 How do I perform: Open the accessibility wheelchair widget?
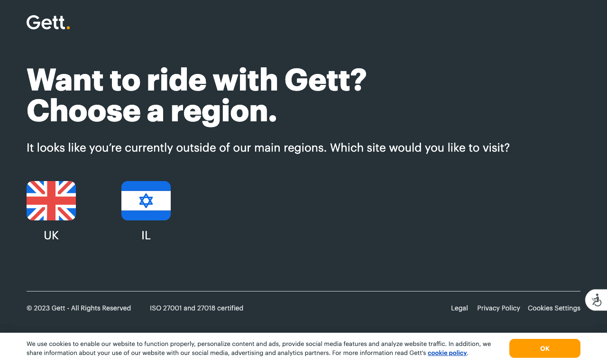(x=597, y=300)
